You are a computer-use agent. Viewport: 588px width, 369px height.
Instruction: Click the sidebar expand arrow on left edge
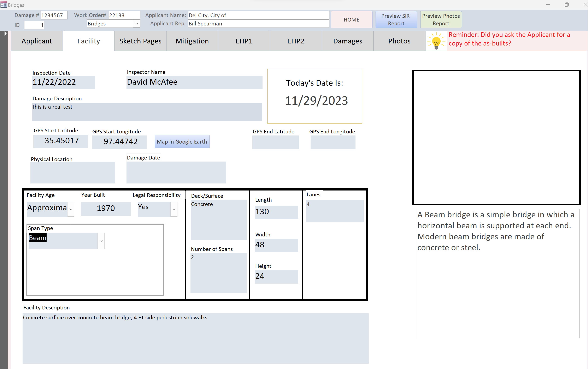tap(5, 34)
